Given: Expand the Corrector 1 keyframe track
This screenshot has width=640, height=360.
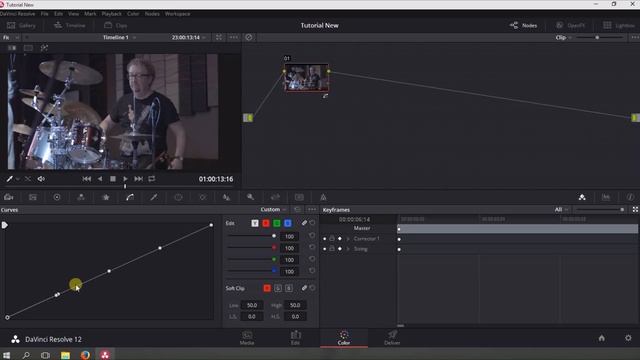Looking at the screenshot, I should click(348, 238).
